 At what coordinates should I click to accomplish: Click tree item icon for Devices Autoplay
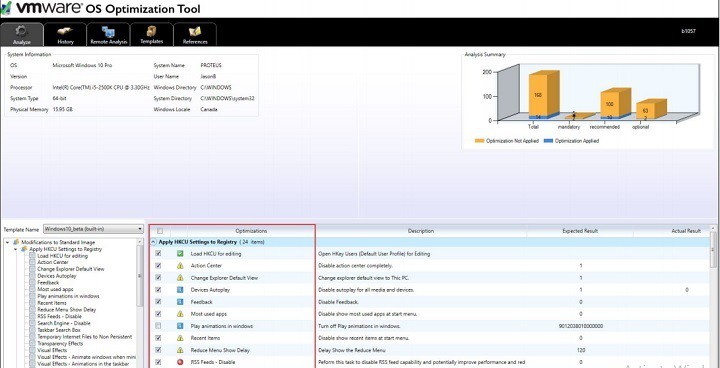[x=32, y=276]
